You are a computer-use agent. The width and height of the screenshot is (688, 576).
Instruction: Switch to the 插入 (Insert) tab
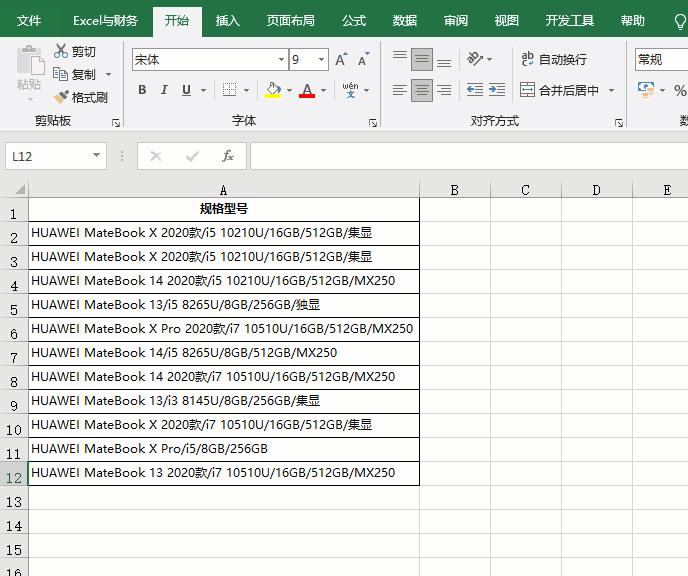[228, 21]
